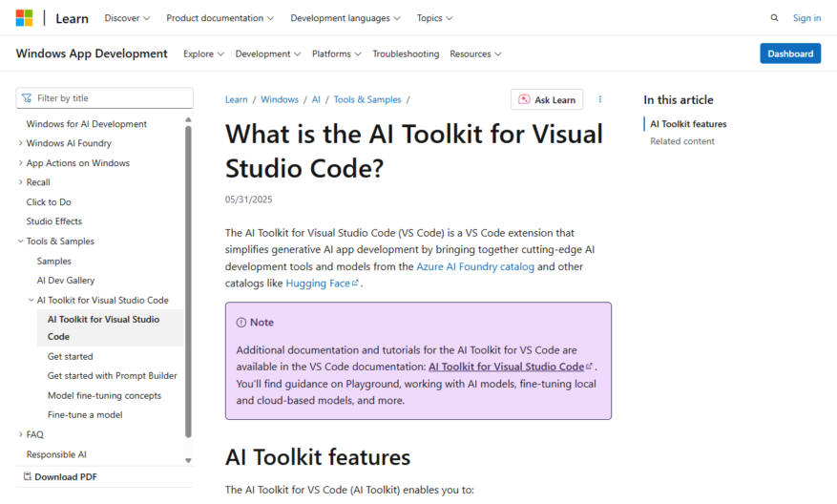This screenshot has width=837, height=504.
Task: Click the Tools & Samples breadcrumb
Action: point(367,99)
